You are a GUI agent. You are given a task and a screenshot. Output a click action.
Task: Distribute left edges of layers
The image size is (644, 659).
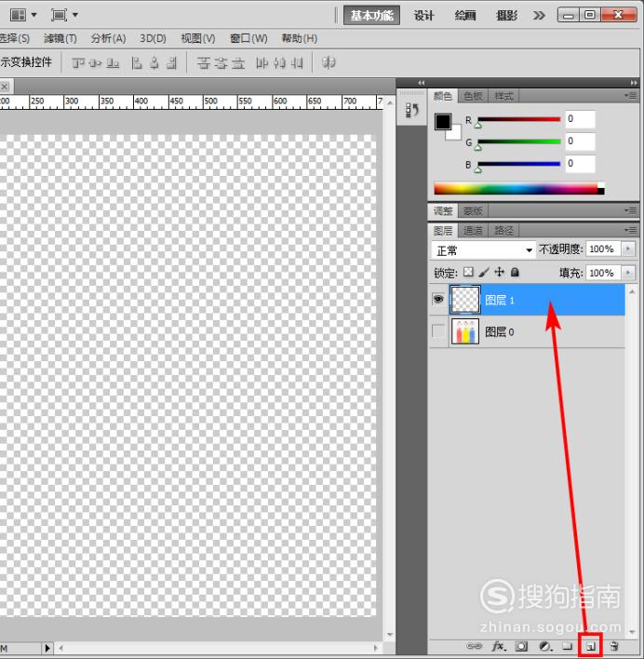[x=262, y=63]
